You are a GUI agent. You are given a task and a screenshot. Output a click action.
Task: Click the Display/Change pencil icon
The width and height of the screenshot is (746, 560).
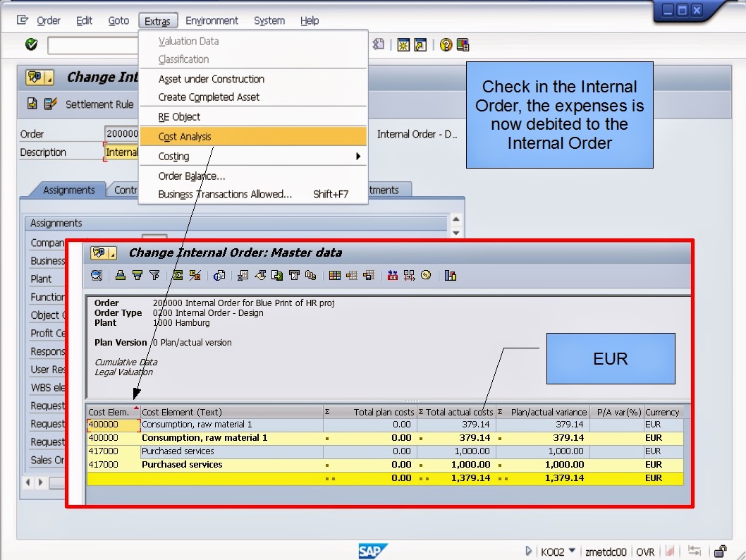[50, 103]
